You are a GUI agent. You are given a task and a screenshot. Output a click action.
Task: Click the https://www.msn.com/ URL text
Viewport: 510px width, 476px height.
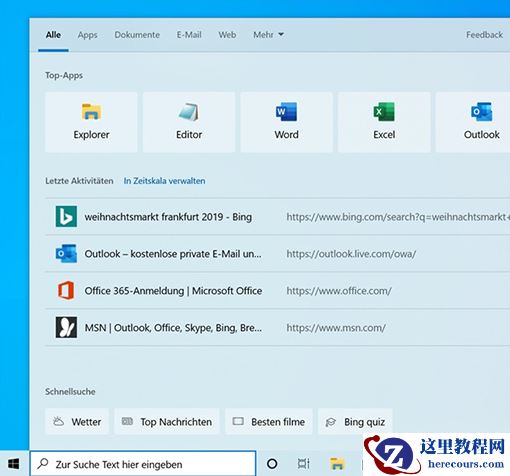click(x=336, y=328)
